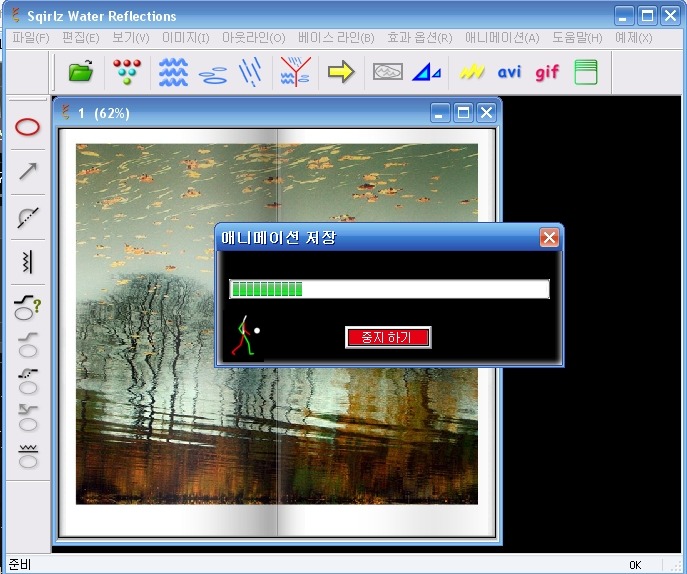Click the yellow arrow run icon
Viewport: 687px width, 574px height.
[x=341, y=72]
